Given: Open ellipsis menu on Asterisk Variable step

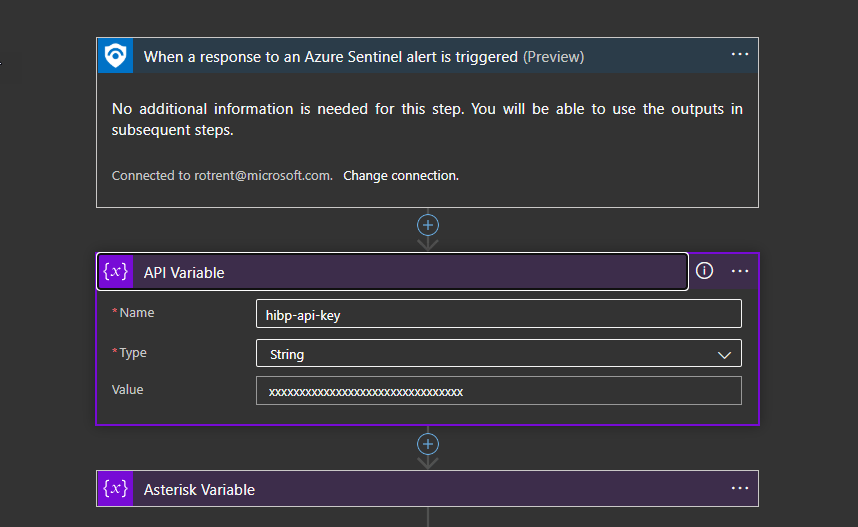Looking at the screenshot, I should [740, 488].
